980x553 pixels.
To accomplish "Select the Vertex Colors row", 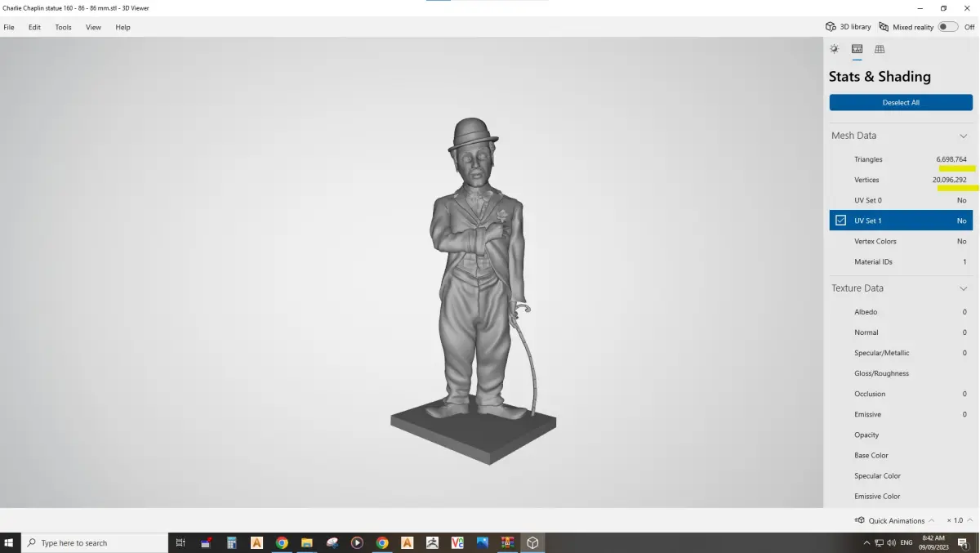I will (901, 241).
